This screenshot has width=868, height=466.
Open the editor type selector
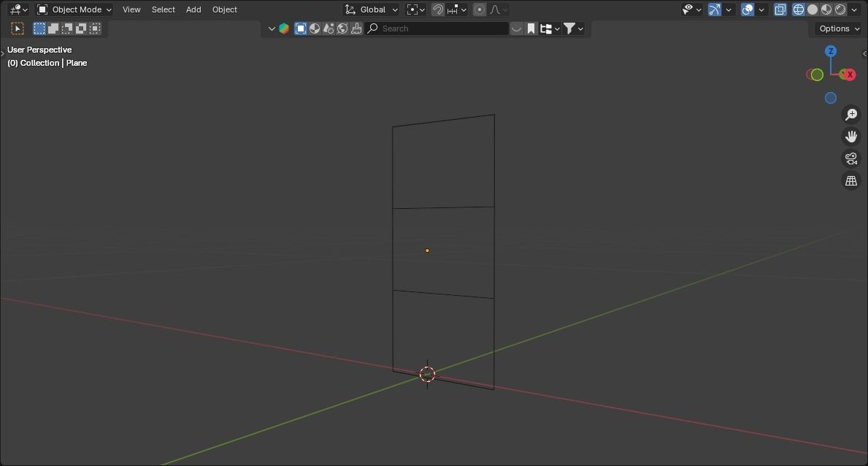coord(18,9)
